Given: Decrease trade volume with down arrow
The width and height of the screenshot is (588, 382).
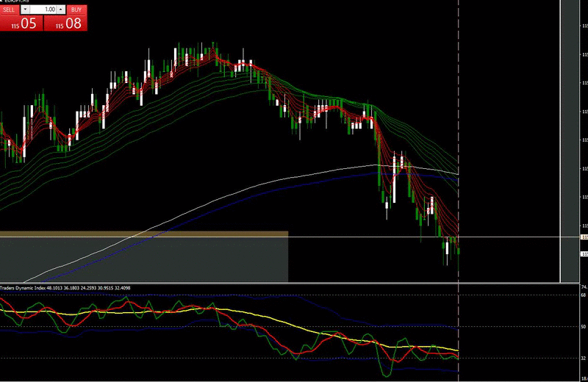Looking at the screenshot, I should click(25, 10).
